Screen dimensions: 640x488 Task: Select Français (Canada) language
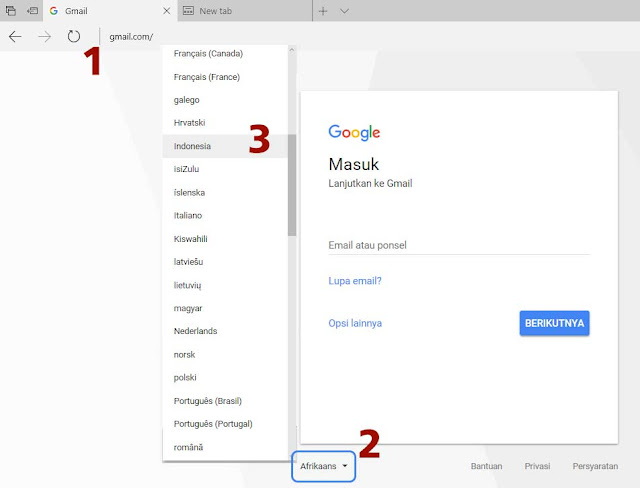tap(225, 53)
